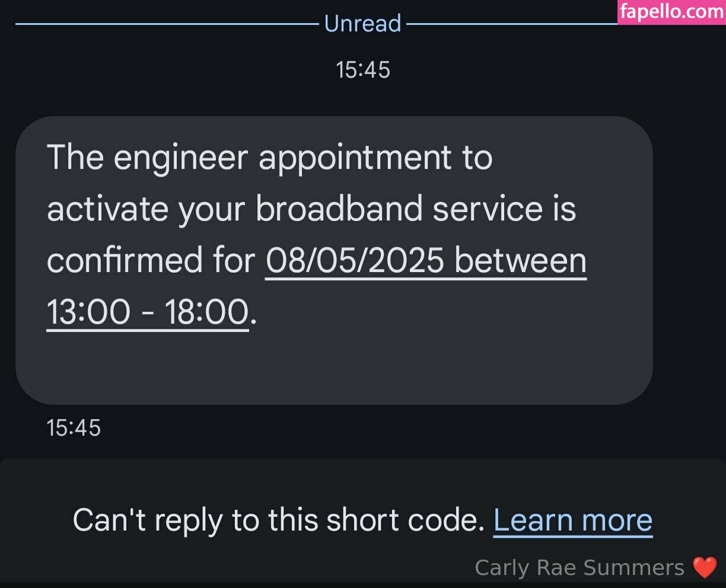Click the Carly Rae Summers caption text

[579, 567]
